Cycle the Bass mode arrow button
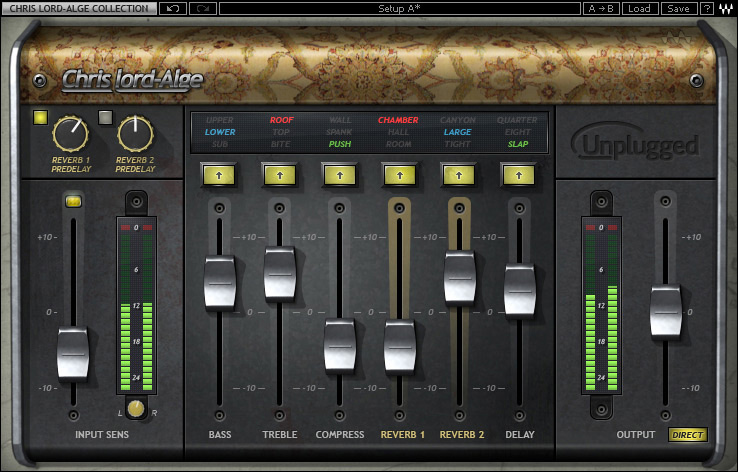This screenshot has width=738, height=472. [x=219, y=176]
